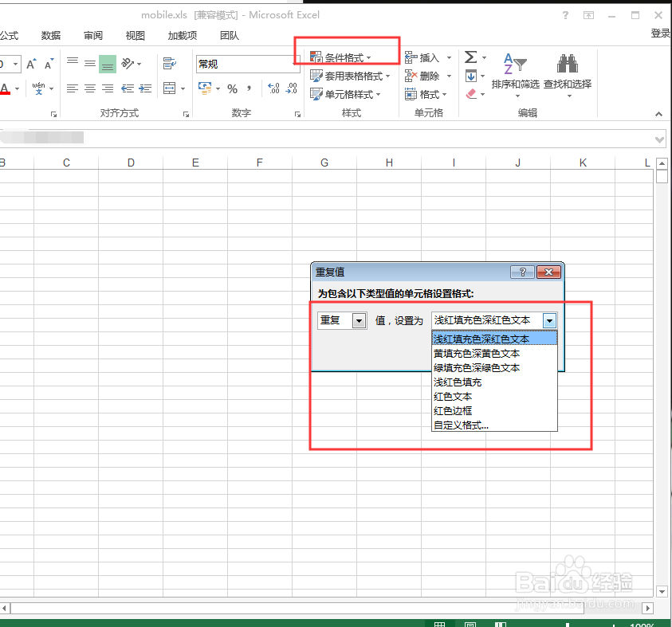
Task: Center cell text horizontally
Action: [90, 88]
